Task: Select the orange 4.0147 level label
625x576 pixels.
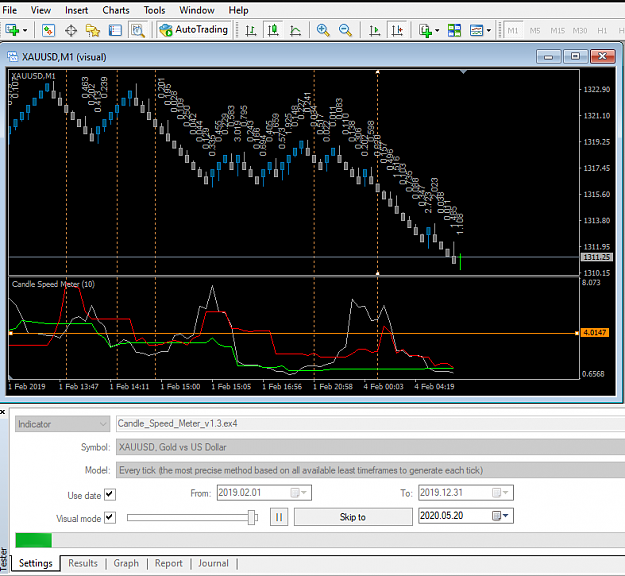Action: pos(595,332)
